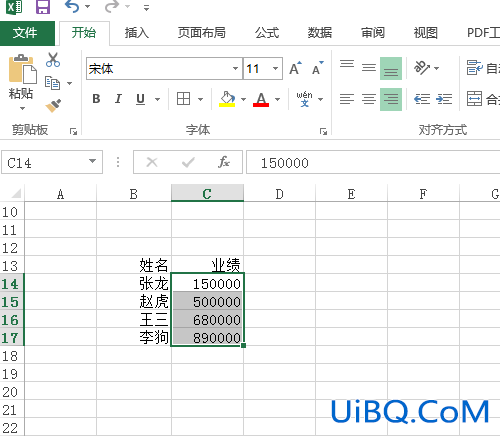Select column E header

coord(351,193)
